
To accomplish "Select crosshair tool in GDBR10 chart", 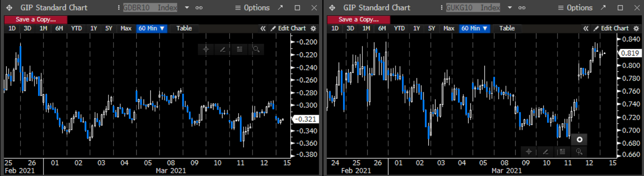I will [x=206, y=49].
